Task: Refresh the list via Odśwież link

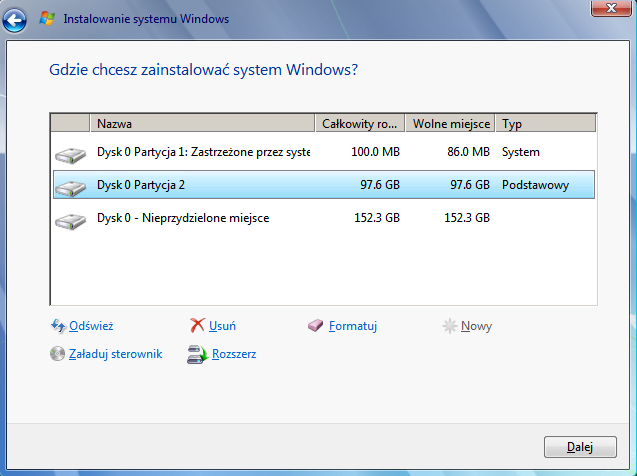Action: (x=91, y=326)
